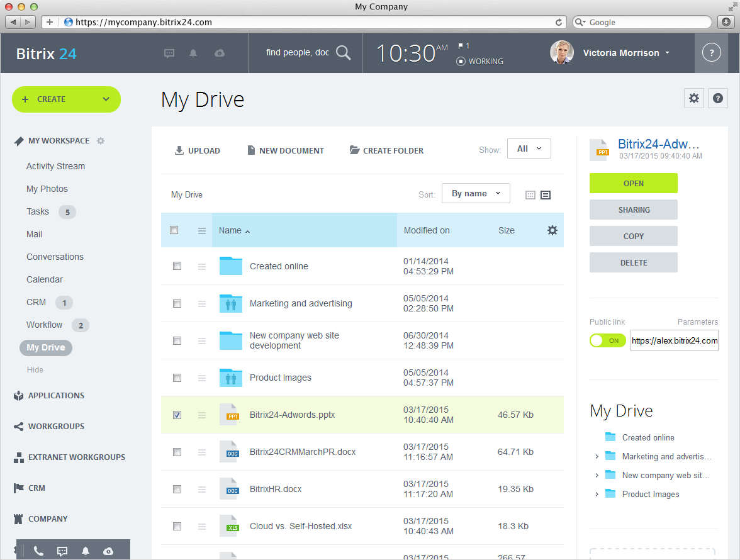Image resolution: width=740 pixels, height=560 pixels.
Task: Create a New Document
Action: click(286, 150)
